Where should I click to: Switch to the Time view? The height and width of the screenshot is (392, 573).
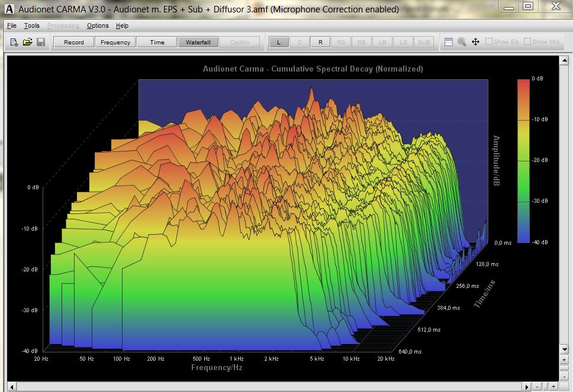[x=157, y=42]
